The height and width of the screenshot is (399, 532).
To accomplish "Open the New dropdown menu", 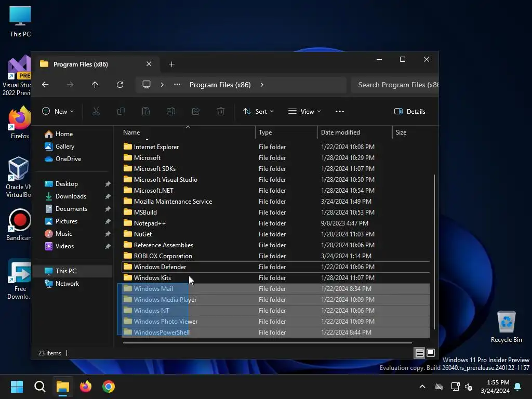I will (58, 111).
